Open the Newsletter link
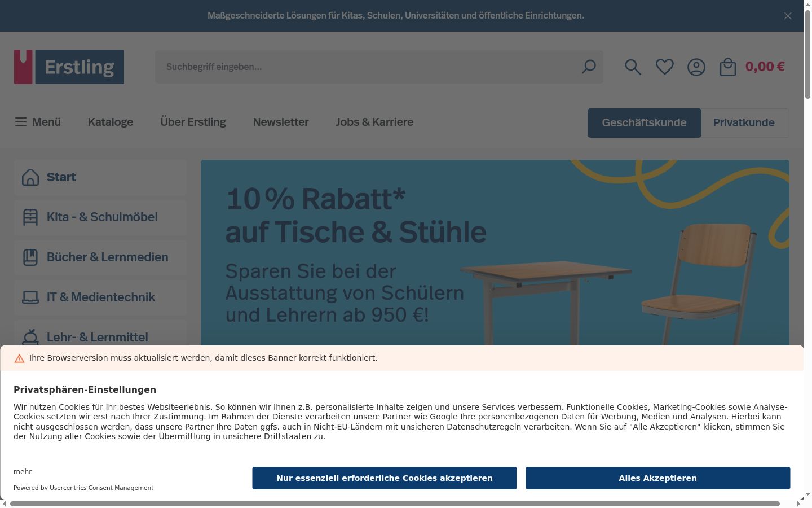Image resolution: width=812 pixels, height=508 pixels. (x=281, y=122)
